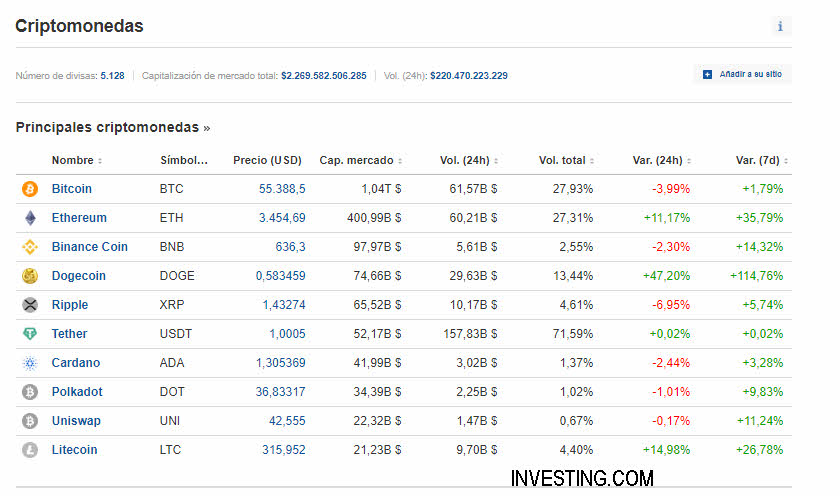Click the Dogecoin dog icon
The image size is (840, 496).
coord(29,275)
